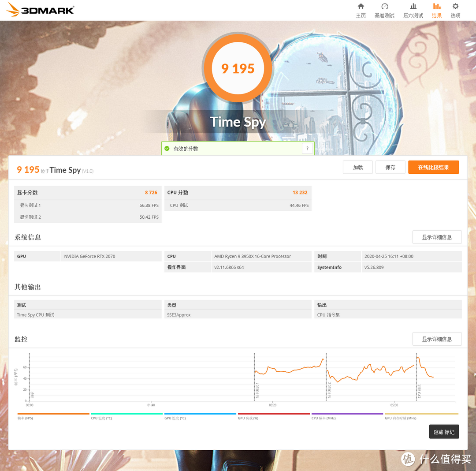Toggle the GPU load (%) legend

point(274,416)
